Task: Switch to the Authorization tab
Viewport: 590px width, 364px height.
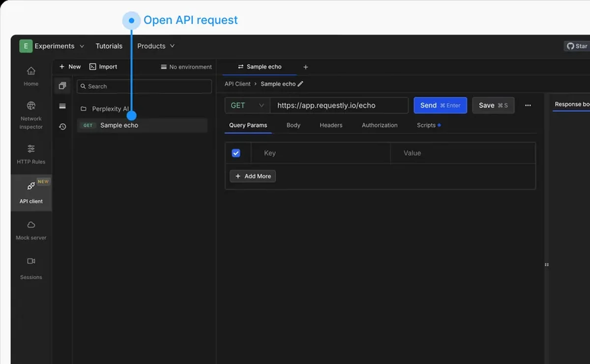Action: point(380,125)
